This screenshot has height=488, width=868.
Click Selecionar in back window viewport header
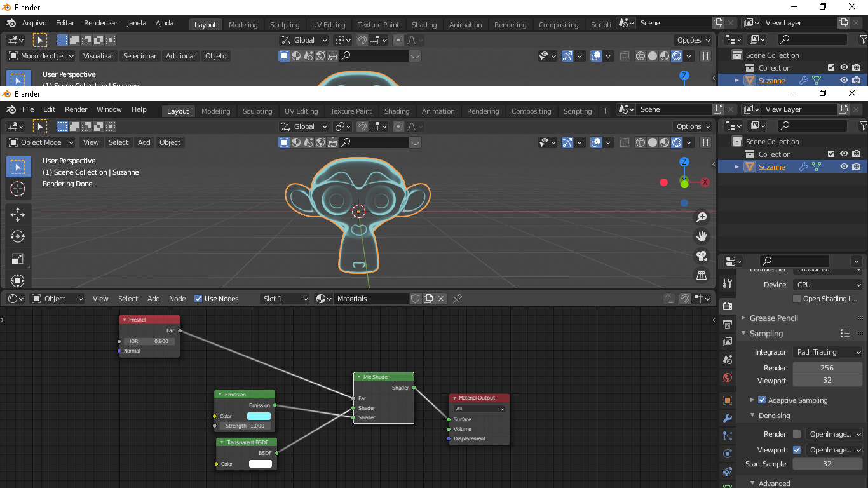click(140, 56)
